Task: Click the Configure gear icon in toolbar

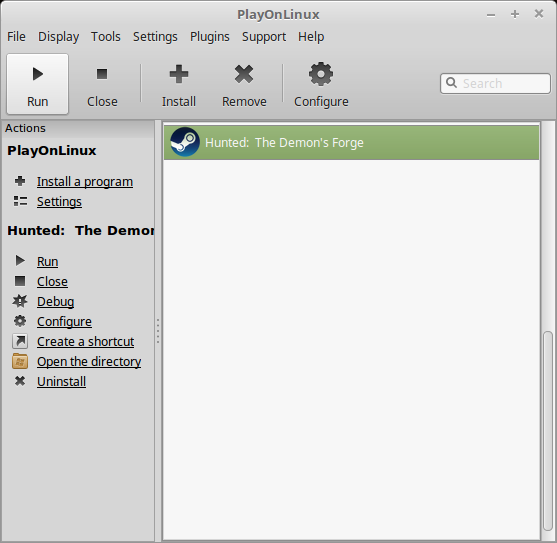Action: coord(321,74)
